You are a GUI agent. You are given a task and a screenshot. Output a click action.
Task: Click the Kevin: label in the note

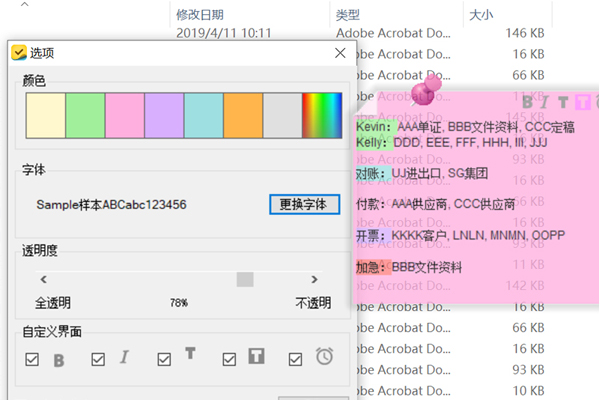point(373,127)
